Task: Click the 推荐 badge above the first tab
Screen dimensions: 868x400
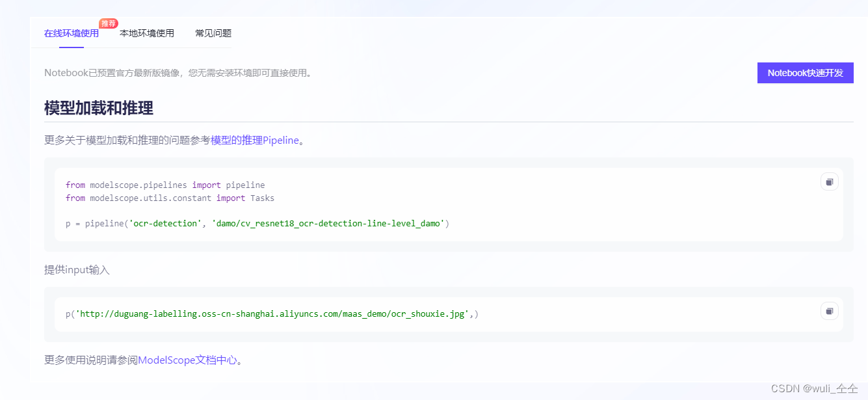Action: 108,22
